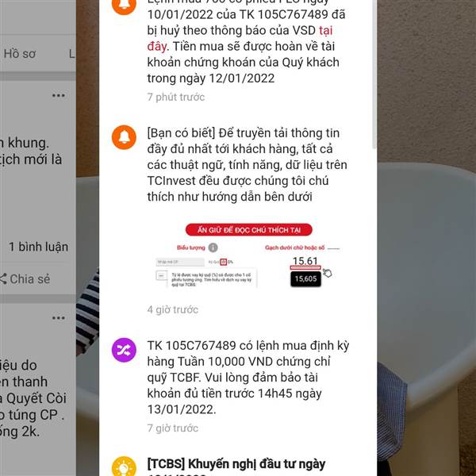476x476 pixels.
Task: Open the "tại đây" VSD announcement link
Action: pyautogui.click(x=240, y=38)
